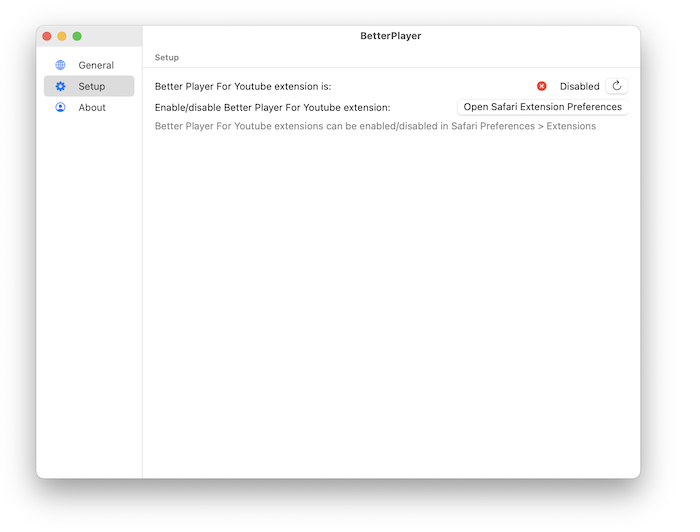Image resolution: width=700 pixels, height=532 pixels.
Task: Click the red X disabled status icon
Action: pyautogui.click(x=542, y=86)
